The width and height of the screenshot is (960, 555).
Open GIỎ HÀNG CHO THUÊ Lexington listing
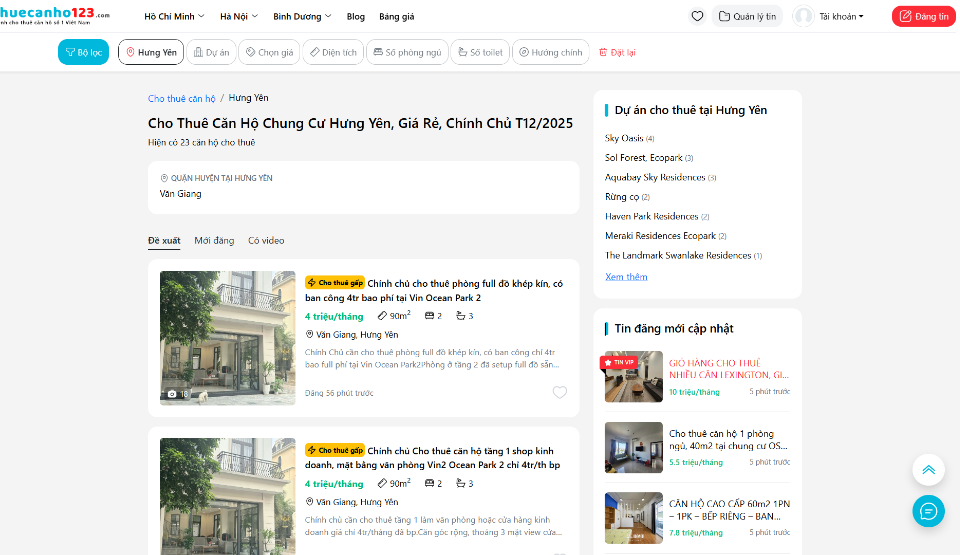tap(729, 369)
